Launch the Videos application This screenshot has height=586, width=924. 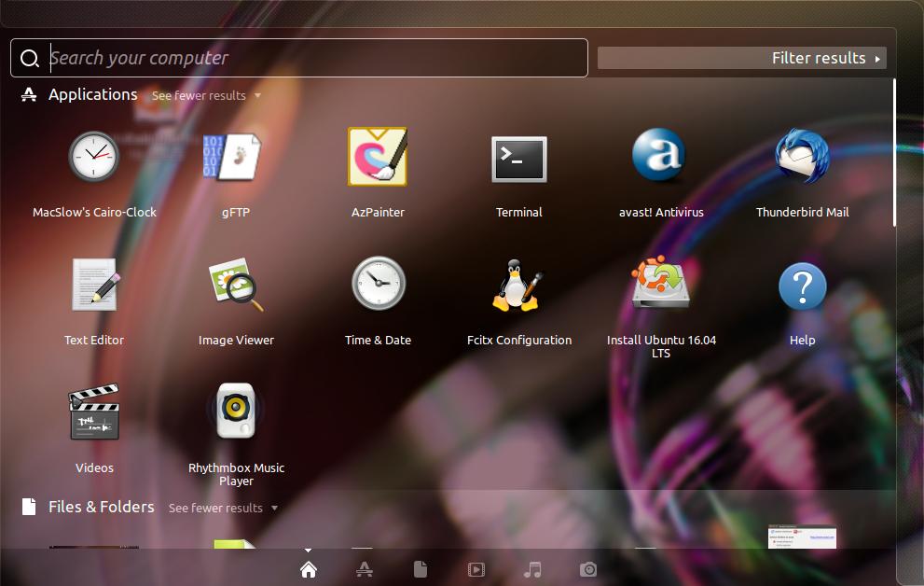point(94,412)
